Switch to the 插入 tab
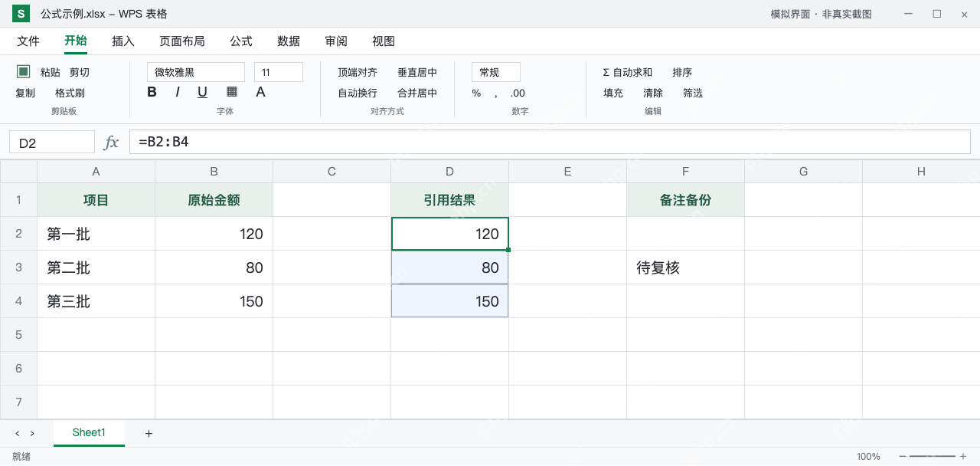Image resolution: width=980 pixels, height=466 pixels. click(123, 41)
